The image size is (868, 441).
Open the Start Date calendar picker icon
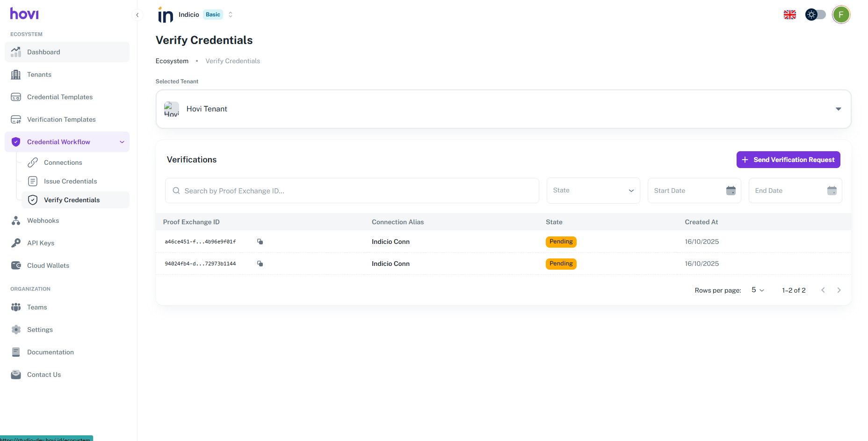(x=731, y=191)
